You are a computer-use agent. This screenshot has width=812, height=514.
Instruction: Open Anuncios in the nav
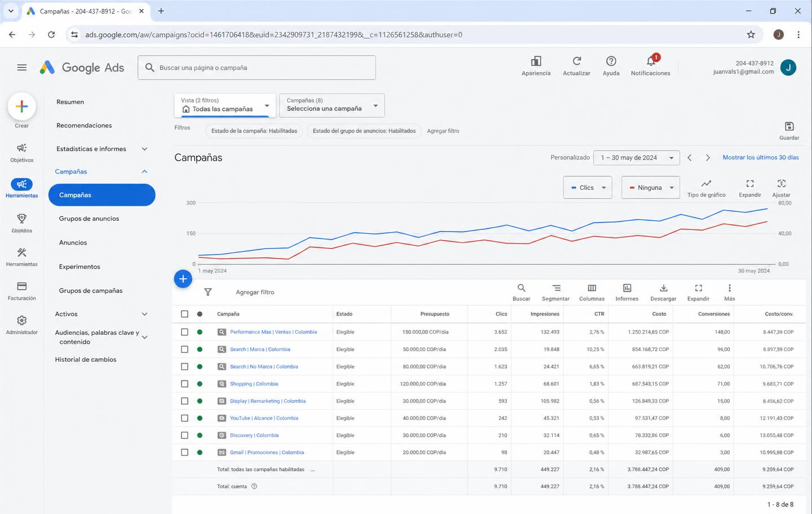click(73, 242)
